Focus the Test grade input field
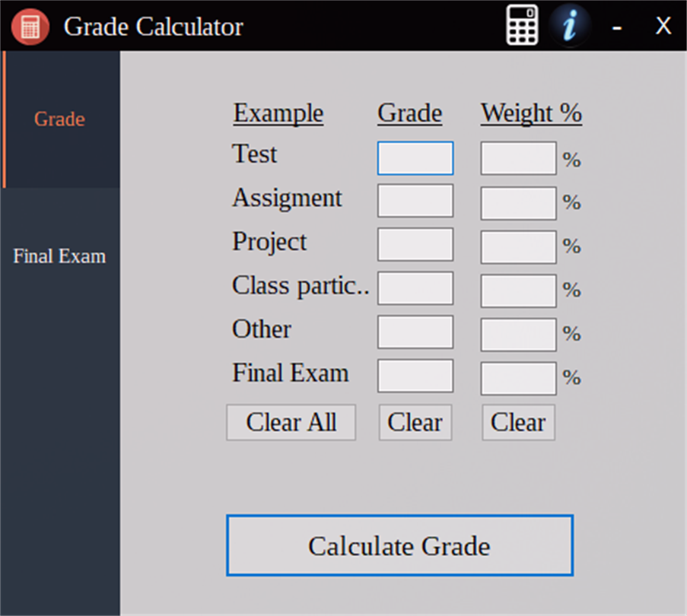 click(415, 158)
